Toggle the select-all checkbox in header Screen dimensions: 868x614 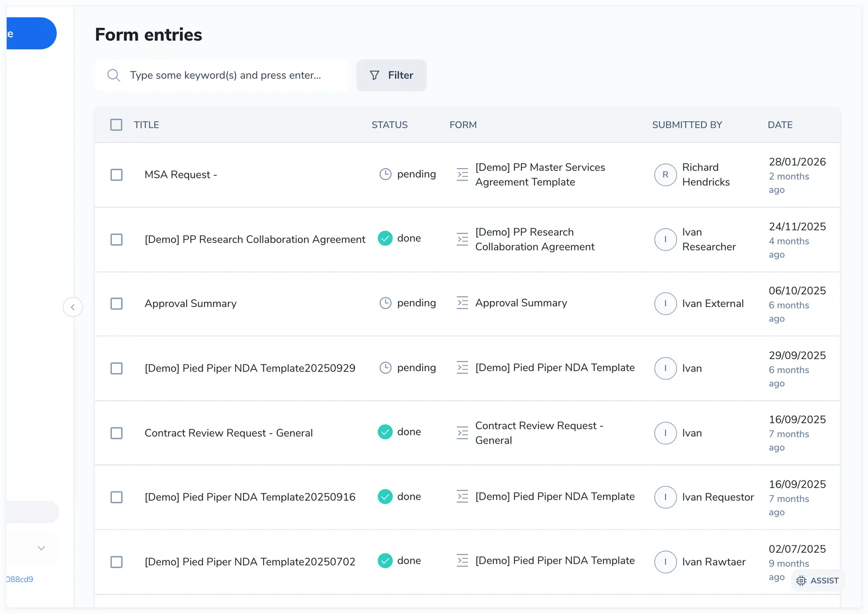[x=116, y=125]
